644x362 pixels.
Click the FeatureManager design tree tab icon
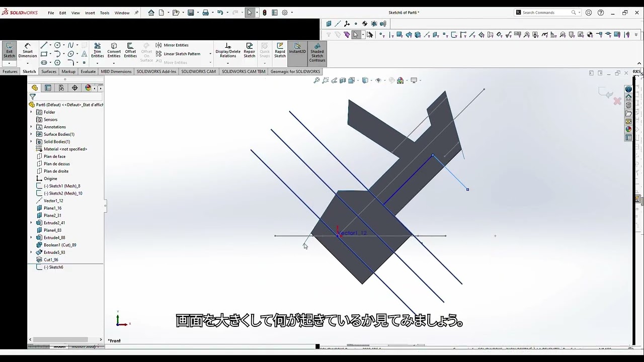coord(35,87)
